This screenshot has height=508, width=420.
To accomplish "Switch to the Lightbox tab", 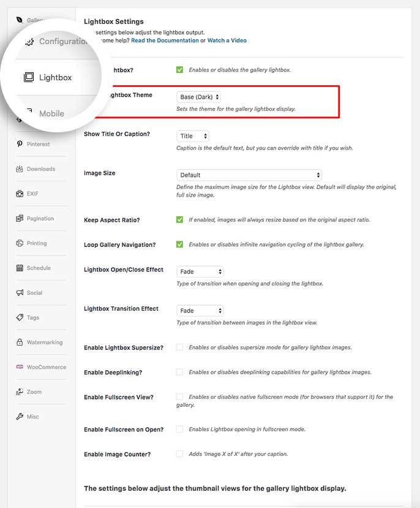I will tap(55, 77).
